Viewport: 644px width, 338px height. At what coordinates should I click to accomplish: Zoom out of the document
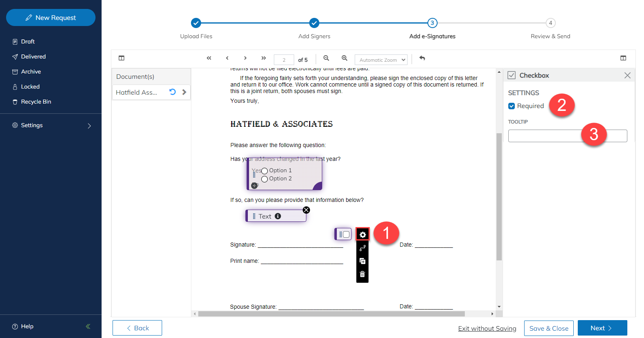326,58
